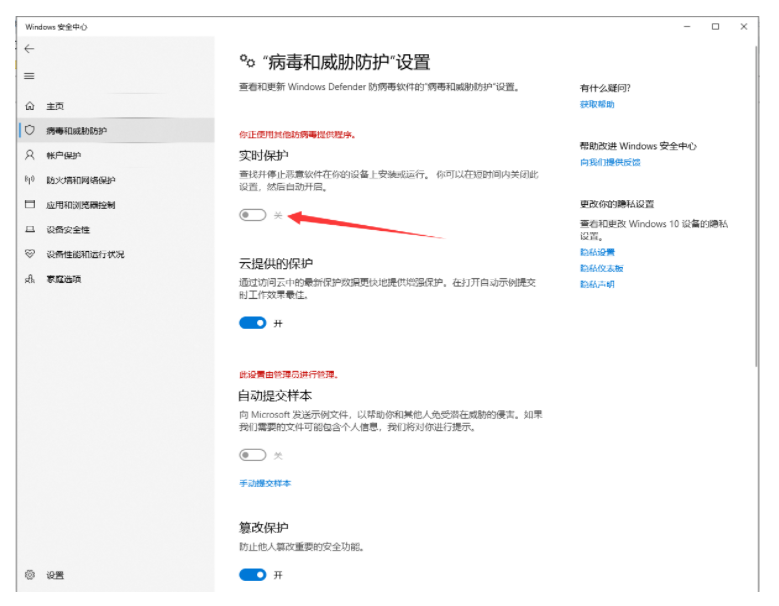Open 设置 at the sidebar bottom
779x606 pixels.
[55, 575]
